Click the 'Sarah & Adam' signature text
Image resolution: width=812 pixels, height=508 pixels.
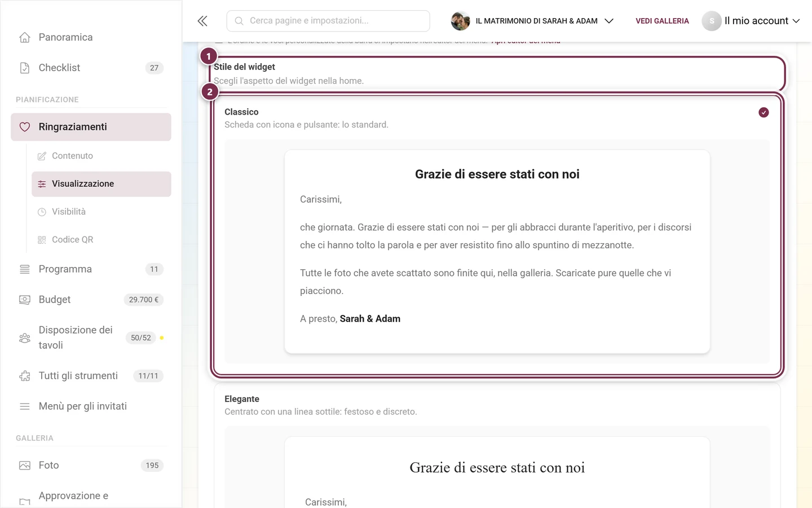370,319
